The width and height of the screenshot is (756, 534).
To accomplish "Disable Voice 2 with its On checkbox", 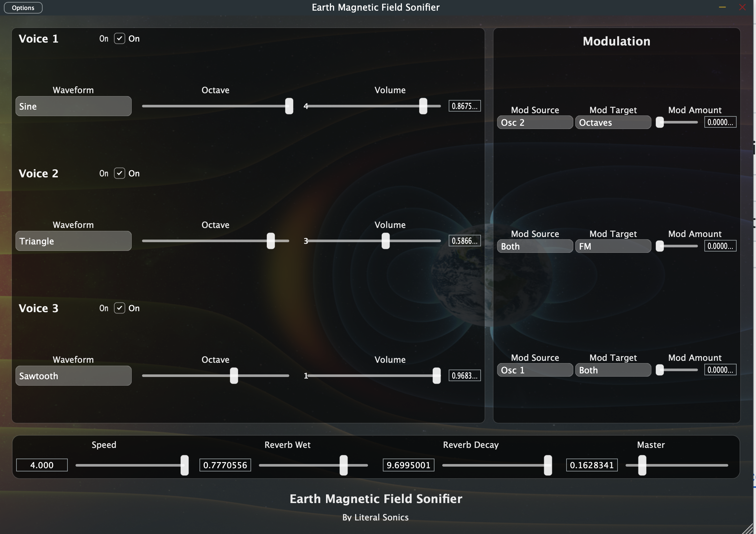I will click(119, 173).
